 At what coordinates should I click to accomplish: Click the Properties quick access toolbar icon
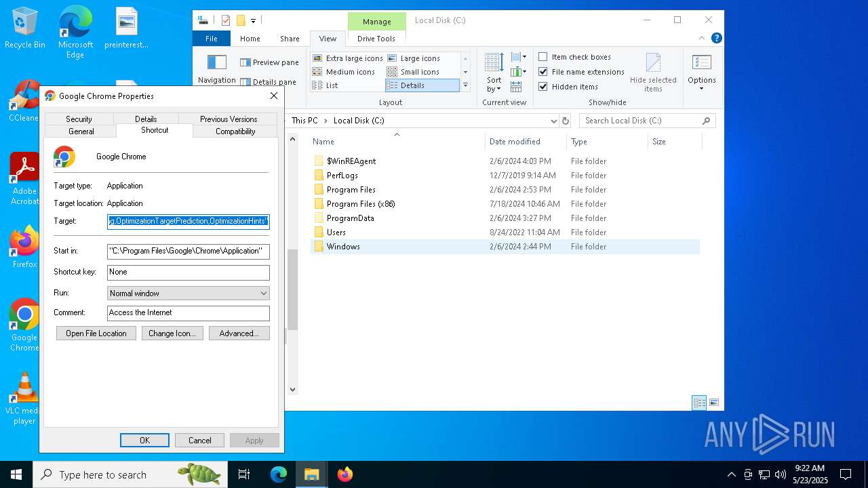click(226, 20)
